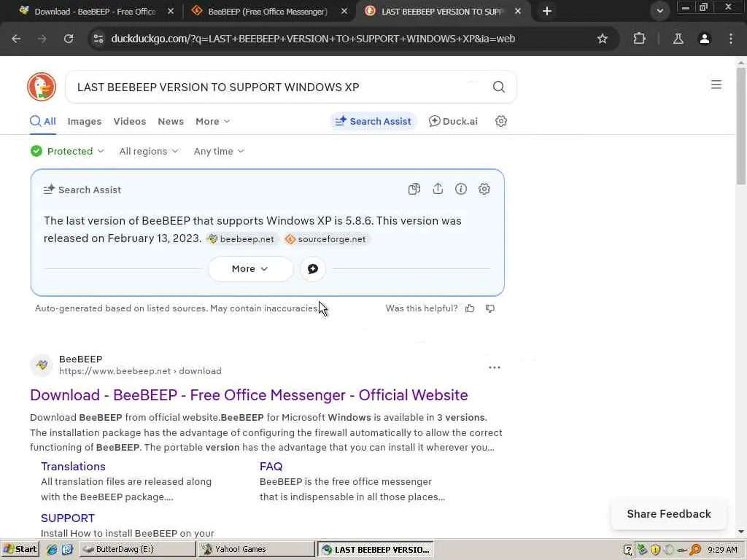Open Download - BeeBEEP Official Website result
Screen dimensions: 747x560
249,395
